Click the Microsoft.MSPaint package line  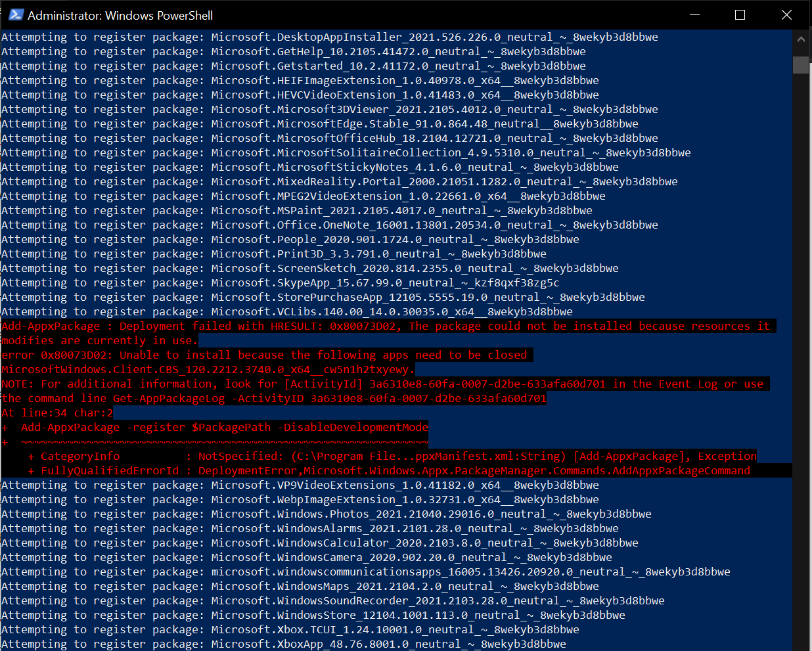(x=297, y=211)
